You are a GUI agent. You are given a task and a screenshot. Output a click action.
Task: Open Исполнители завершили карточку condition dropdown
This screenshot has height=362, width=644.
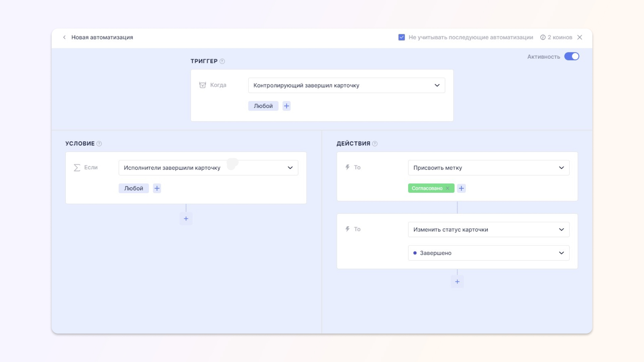coord(208,168)
